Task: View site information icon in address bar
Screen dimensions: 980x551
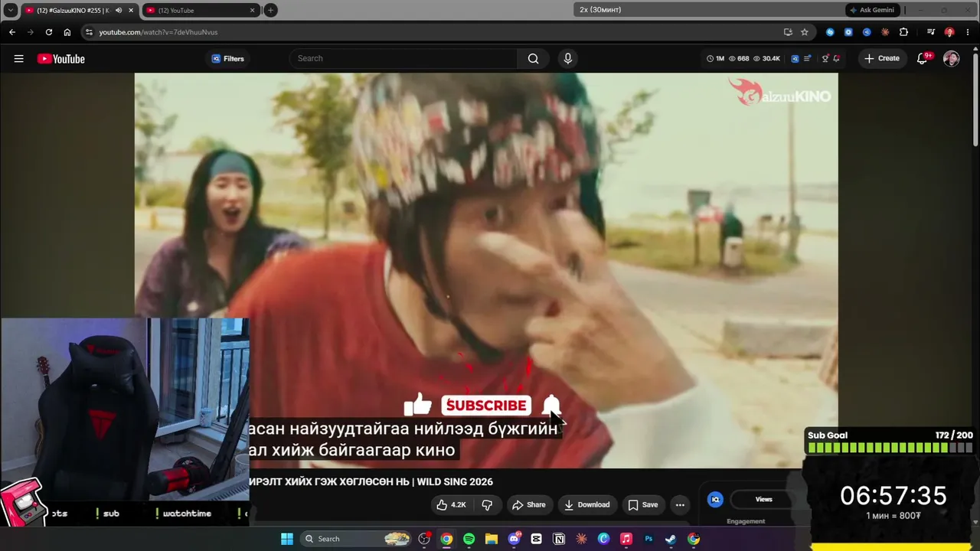Action: tap(89, 32)
